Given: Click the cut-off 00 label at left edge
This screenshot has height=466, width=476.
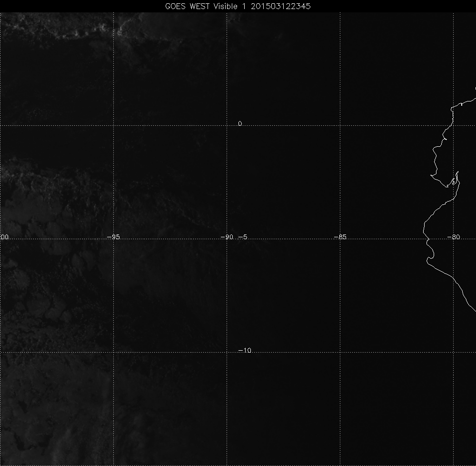Looking at the screenshot, I should [5, 237].
